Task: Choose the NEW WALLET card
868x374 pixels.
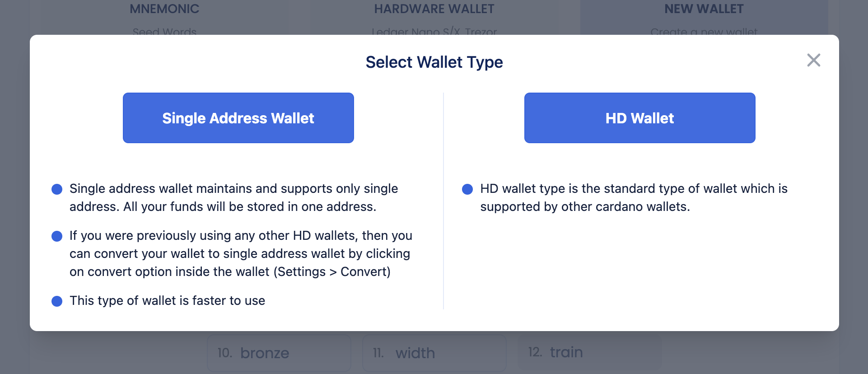Action: click(x=704, y=9)
